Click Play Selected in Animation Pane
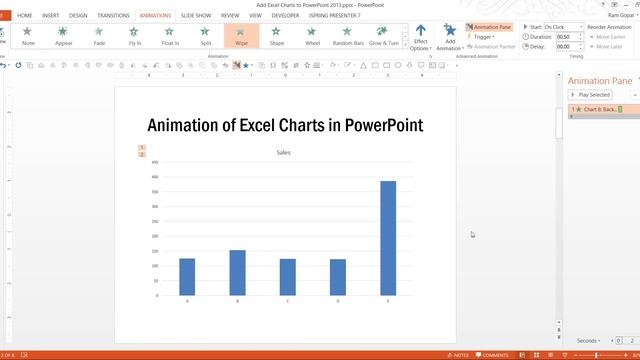 click(590, 95)
